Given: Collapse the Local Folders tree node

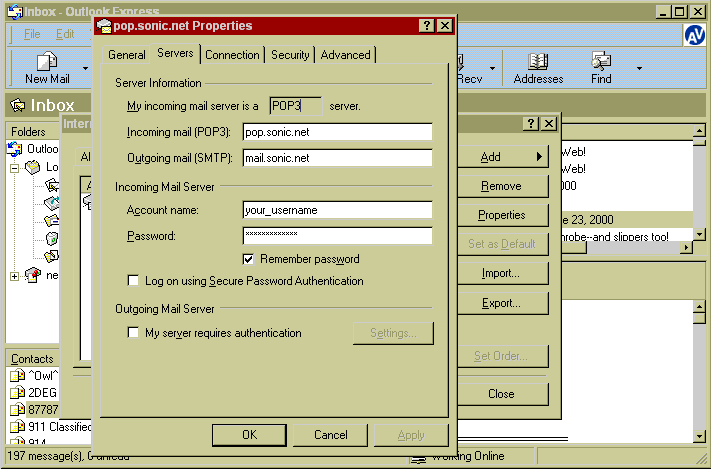Looking at the screenshot, I should pos(15,168).
